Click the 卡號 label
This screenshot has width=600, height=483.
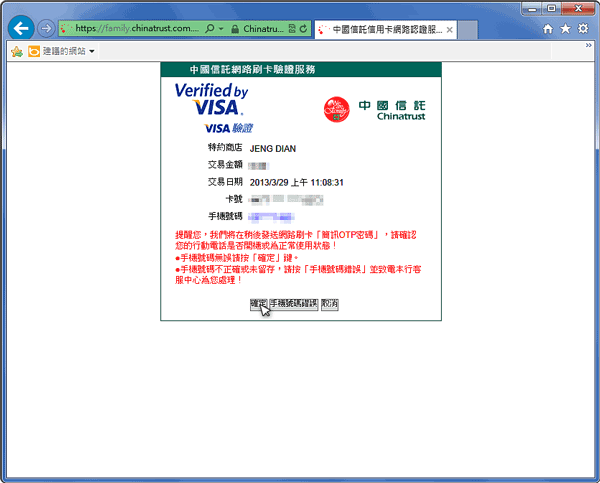click(234, 199)
